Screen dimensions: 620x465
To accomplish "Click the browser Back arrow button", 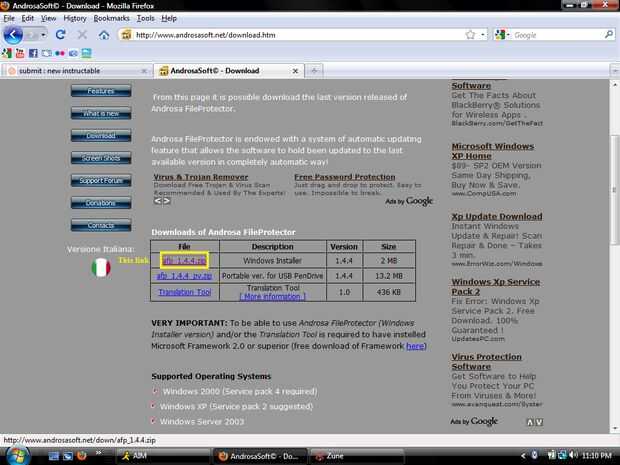I will (13, 35).
